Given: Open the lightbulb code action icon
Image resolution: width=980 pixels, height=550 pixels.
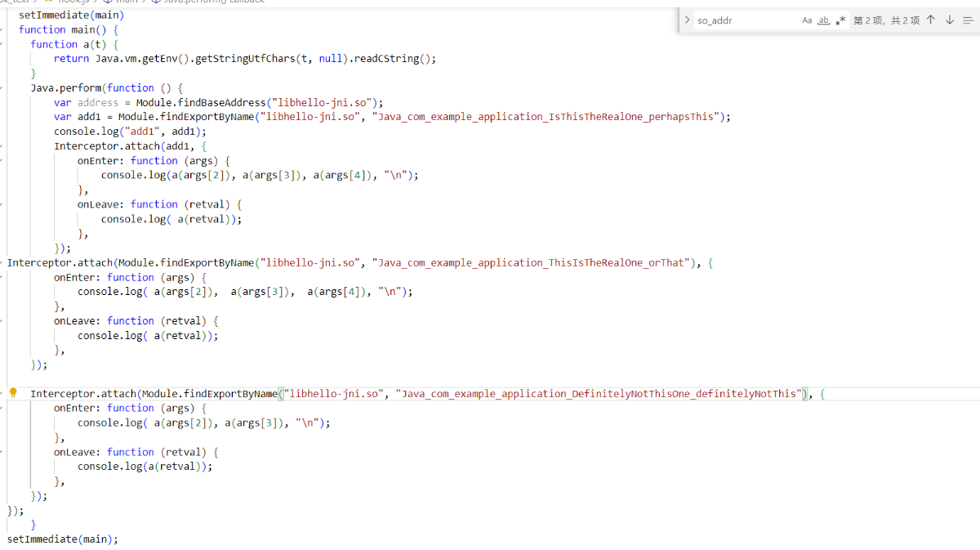Looking at the screenshot, I should coord(13,393).
